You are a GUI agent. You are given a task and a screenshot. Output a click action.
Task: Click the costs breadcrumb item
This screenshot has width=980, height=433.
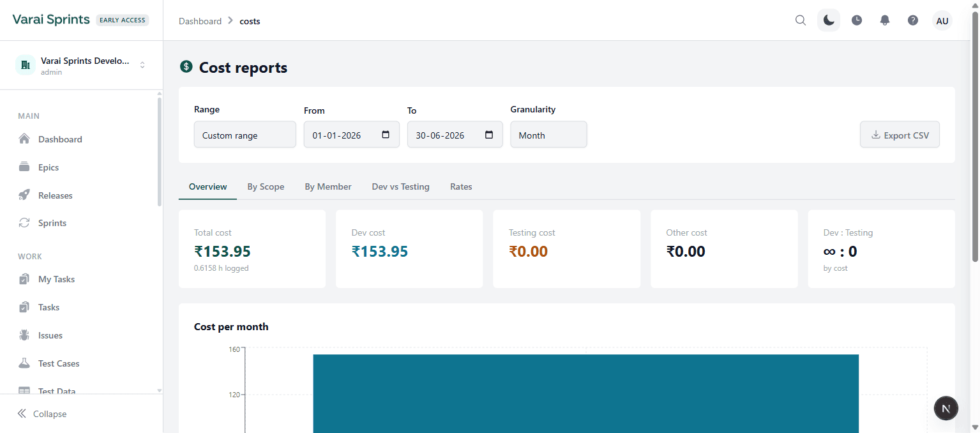coord(250,21)
